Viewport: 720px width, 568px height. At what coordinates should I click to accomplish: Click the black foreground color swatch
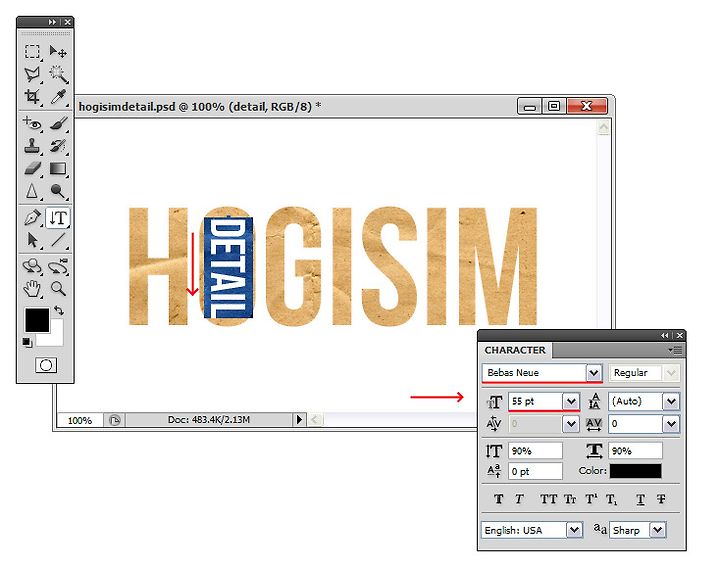pos(37,320)
